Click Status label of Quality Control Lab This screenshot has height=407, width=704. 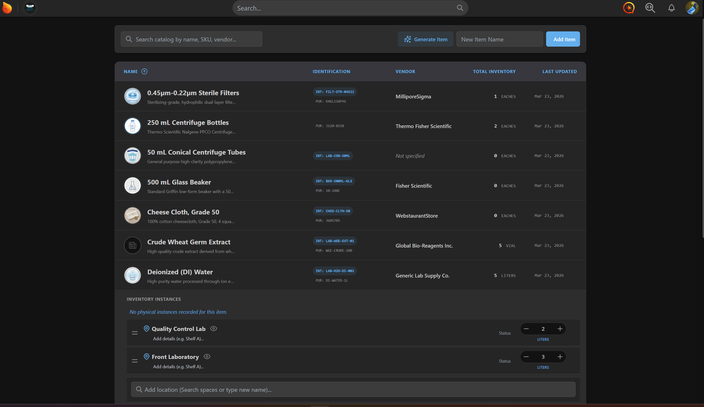pos(505,333)
